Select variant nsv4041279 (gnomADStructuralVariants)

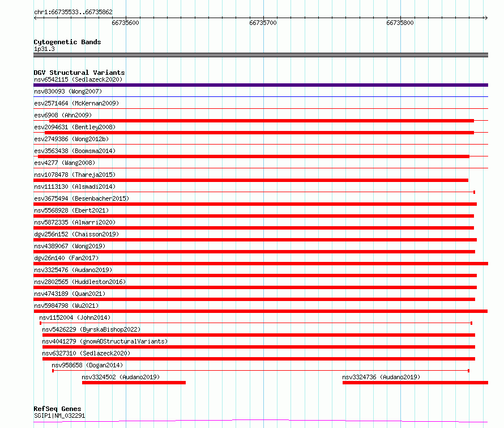(x=105, y=341)
